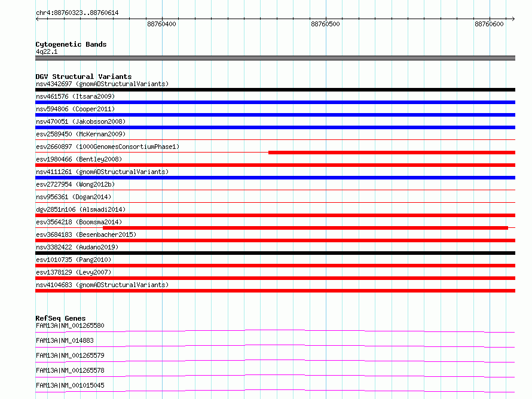Open variant esv2589450 (McKernan2009)
This screenshot has height=399, width=532.
click(x=81, y=134)
